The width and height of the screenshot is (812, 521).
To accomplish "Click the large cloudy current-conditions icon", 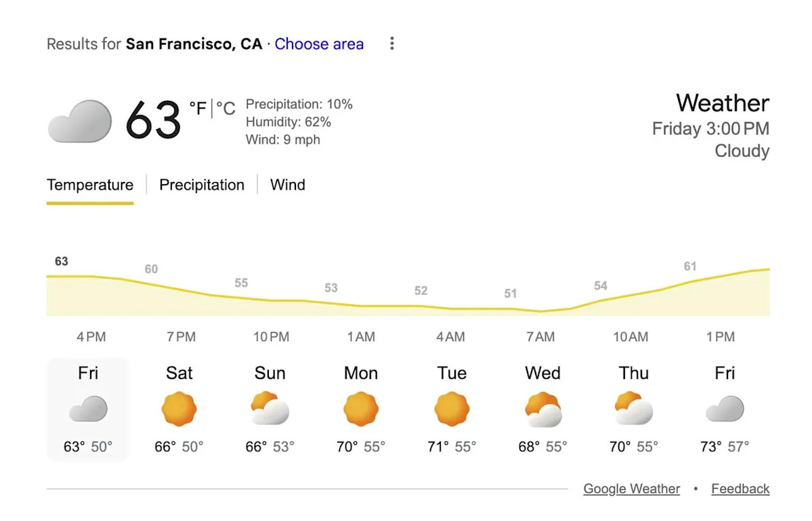I will (x=79, y=121).
